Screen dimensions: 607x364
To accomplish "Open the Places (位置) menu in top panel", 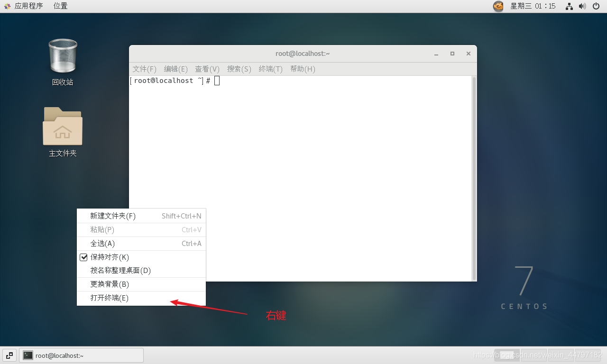I will click(x=60, y=6).
